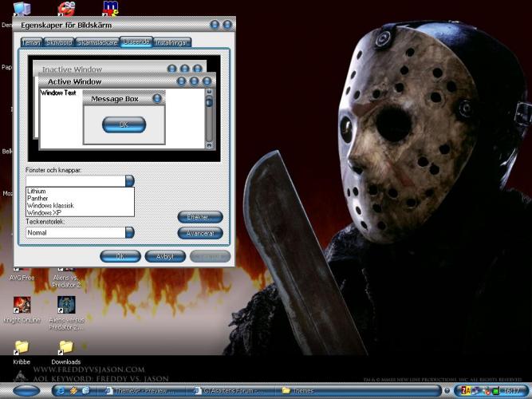Click the Avancerat button
The height and width of the screenshot is (399, 532).
pos(199,234)
